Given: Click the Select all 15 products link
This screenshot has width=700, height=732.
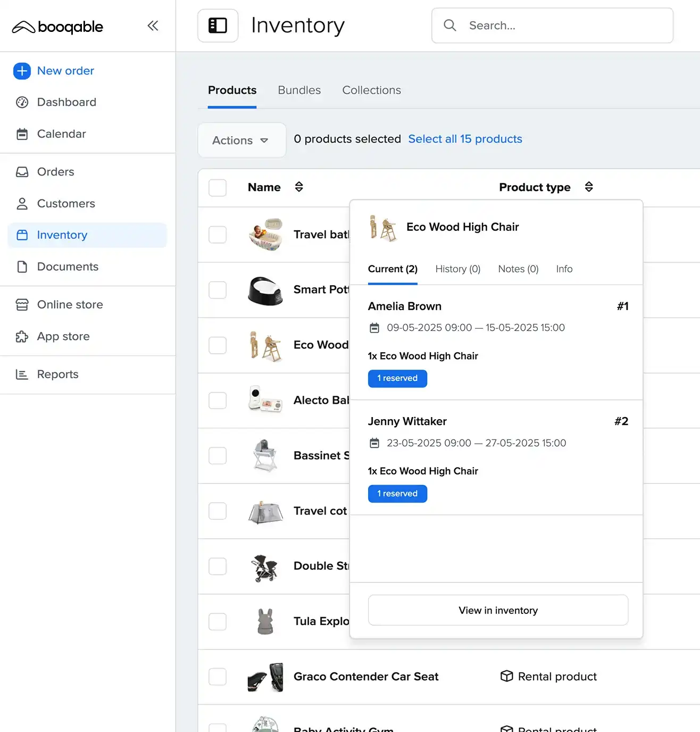Looking at the screenshot, I should coord(465,139).
